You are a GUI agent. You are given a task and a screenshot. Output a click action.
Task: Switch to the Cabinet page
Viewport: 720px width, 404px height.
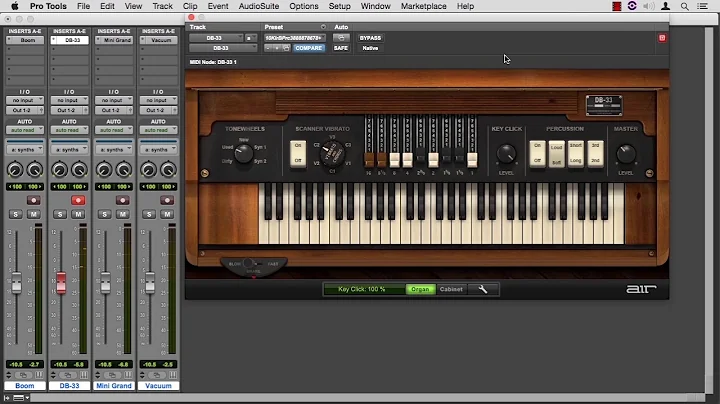click(451, 289)
